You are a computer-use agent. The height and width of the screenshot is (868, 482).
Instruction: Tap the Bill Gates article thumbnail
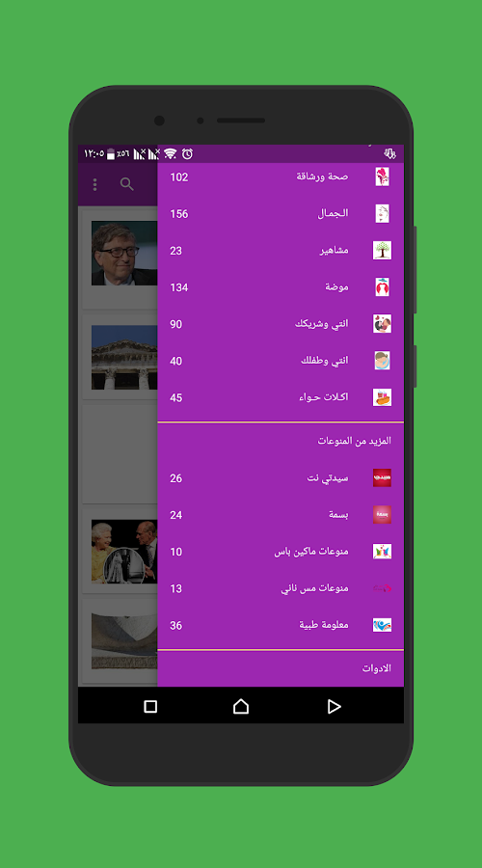(x=124, y=253)
